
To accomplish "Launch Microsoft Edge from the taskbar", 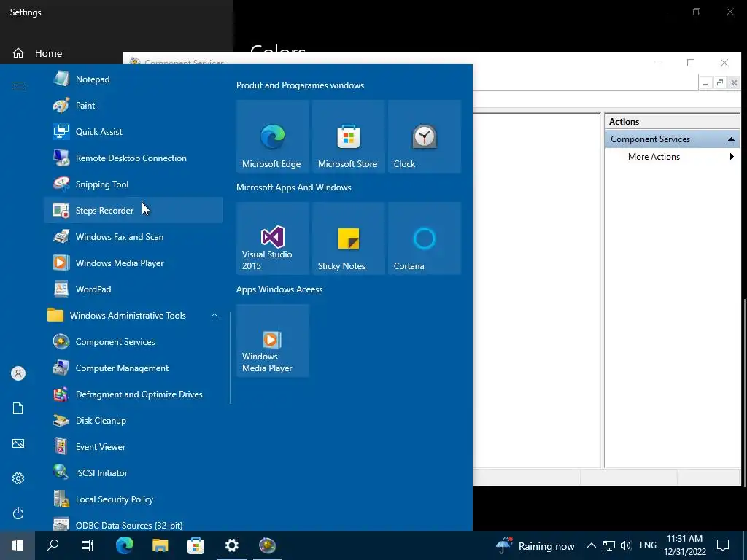I will tap(124, 545).
